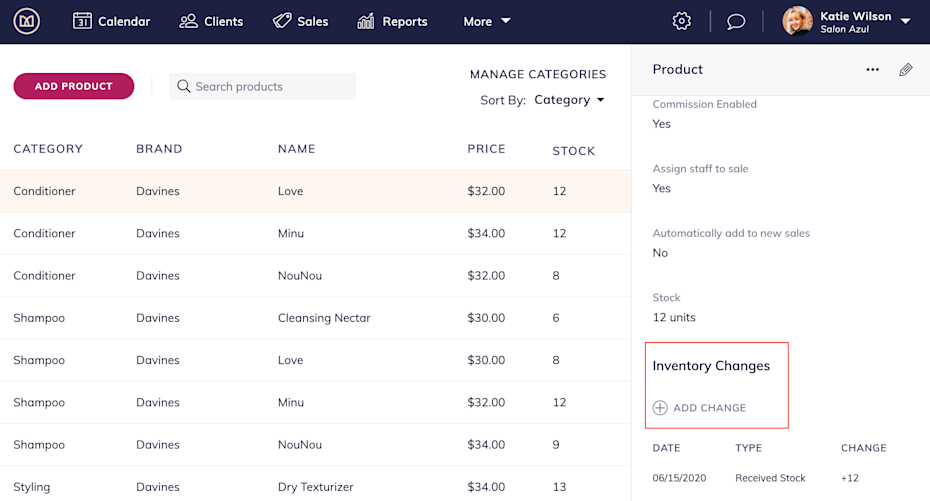Image resolution: width=930 pixels, height=501 pixels.
Task: Click the 12 units stock value
Action: click(x=674, y=317)
